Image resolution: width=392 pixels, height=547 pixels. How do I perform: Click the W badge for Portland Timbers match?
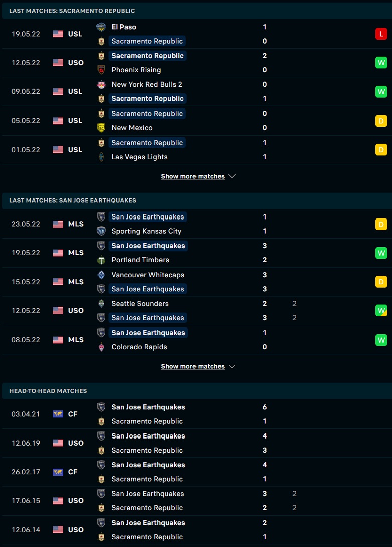click(381, 253)
